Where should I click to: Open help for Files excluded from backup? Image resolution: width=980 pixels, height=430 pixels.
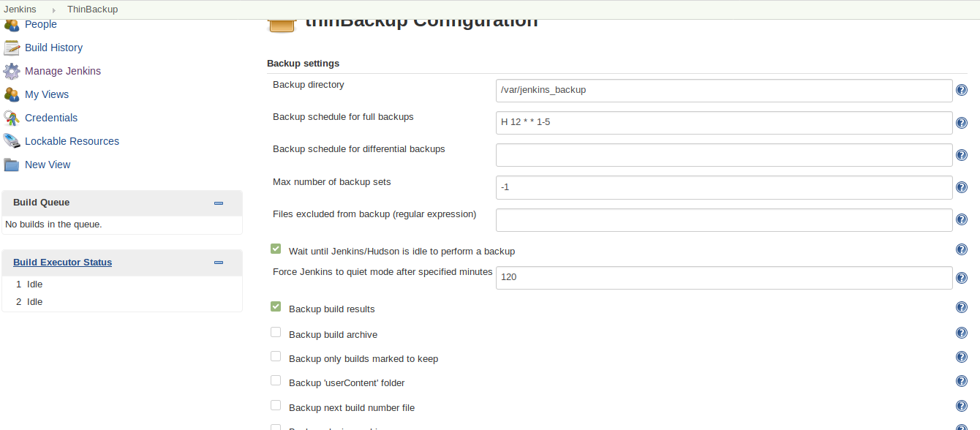click(x=962, y=220)
